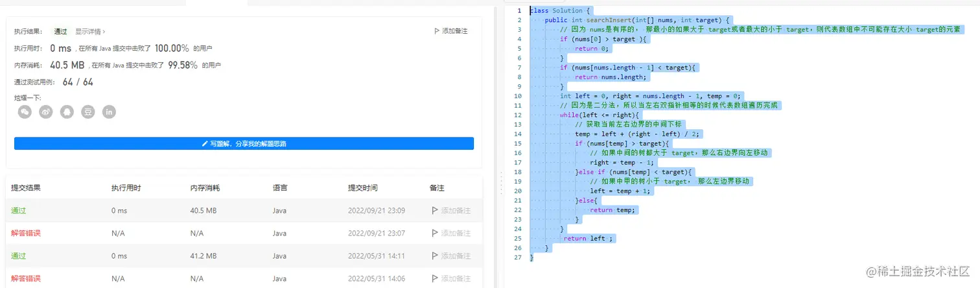Open the 通过 submission from 2022/05/31 14:11
This screenshot has height=288, width=980.
[18, 256]
